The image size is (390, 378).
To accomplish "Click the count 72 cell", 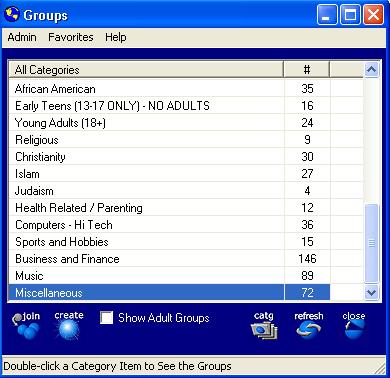I will pyautogui.click(x=307, y=293).
